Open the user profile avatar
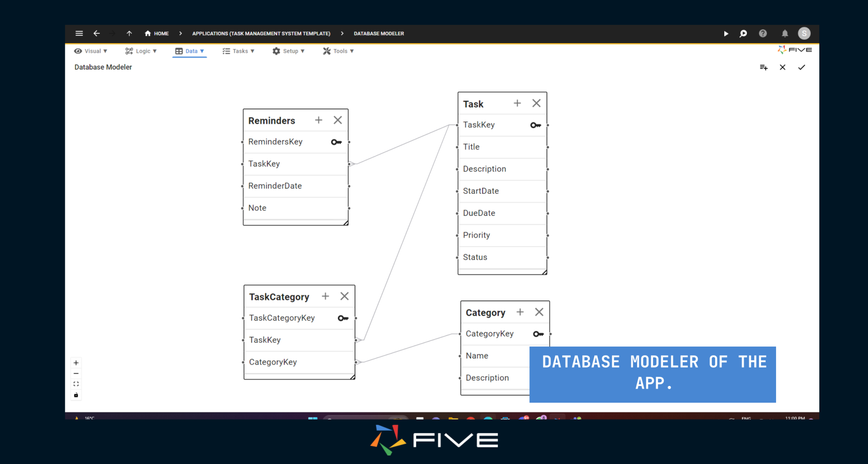 tap(804, 33)
